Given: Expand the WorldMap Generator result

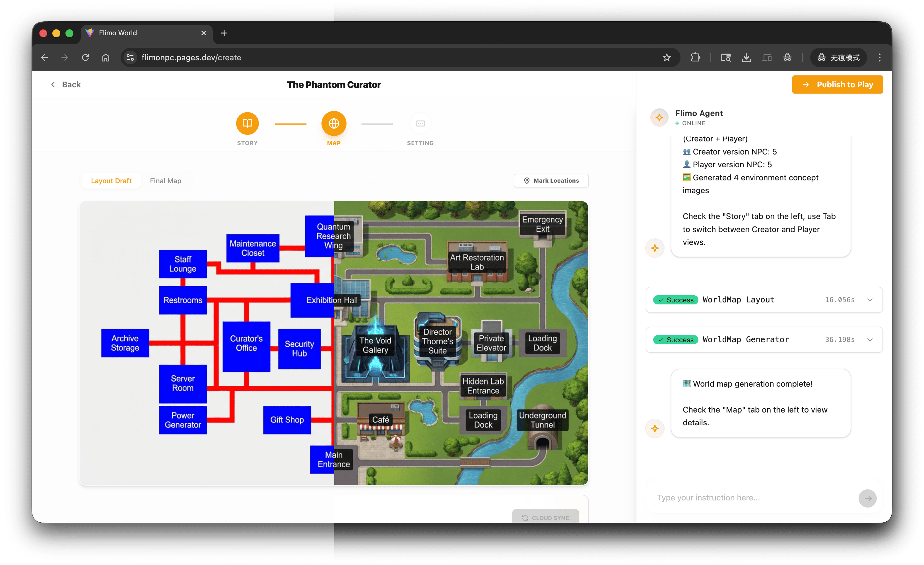Looking at the screenshot, I should 870,340.
